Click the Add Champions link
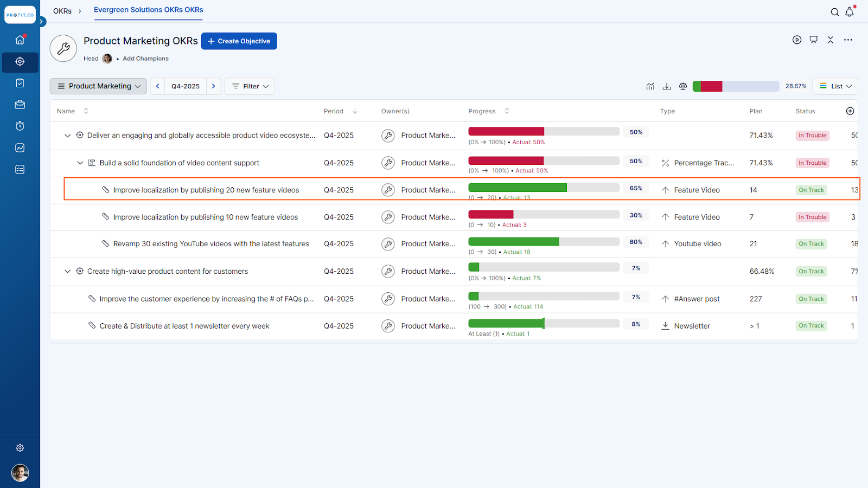 coord(145,59)
